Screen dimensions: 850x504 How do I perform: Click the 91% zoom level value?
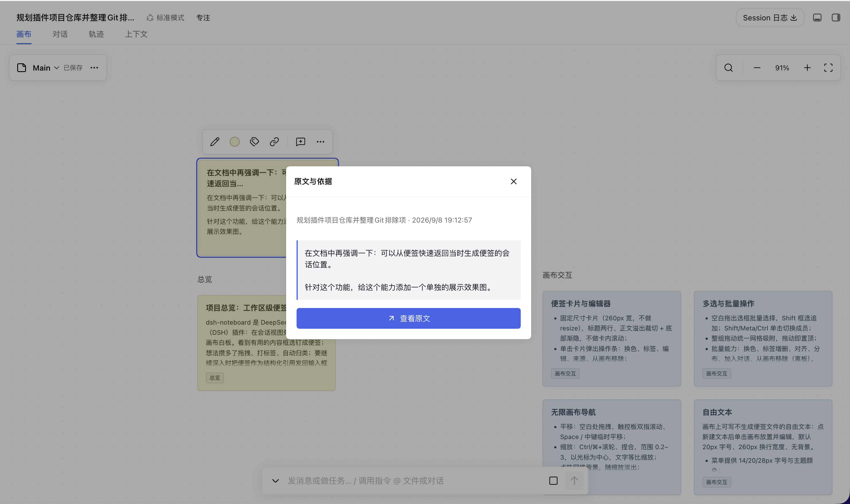[x=782, y=68]
